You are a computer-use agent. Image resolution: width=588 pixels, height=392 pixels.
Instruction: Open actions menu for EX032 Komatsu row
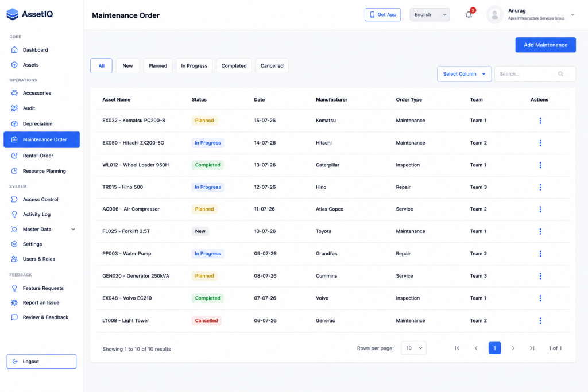[540, 121]
